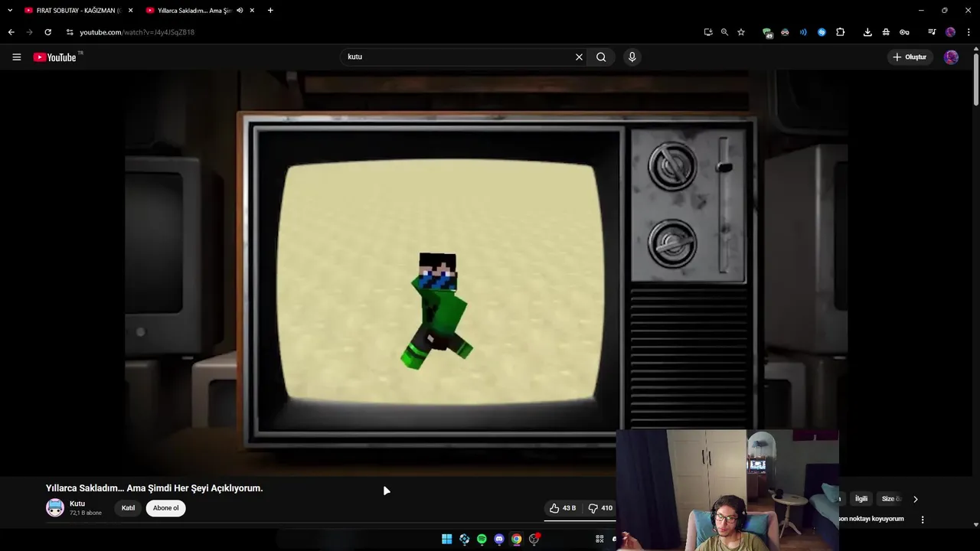Image resolution: width=980 pixels, height=551 pixels.
Task: Open Chrome from taskbar
Action: pyautogui.click(x=517, y=539)
